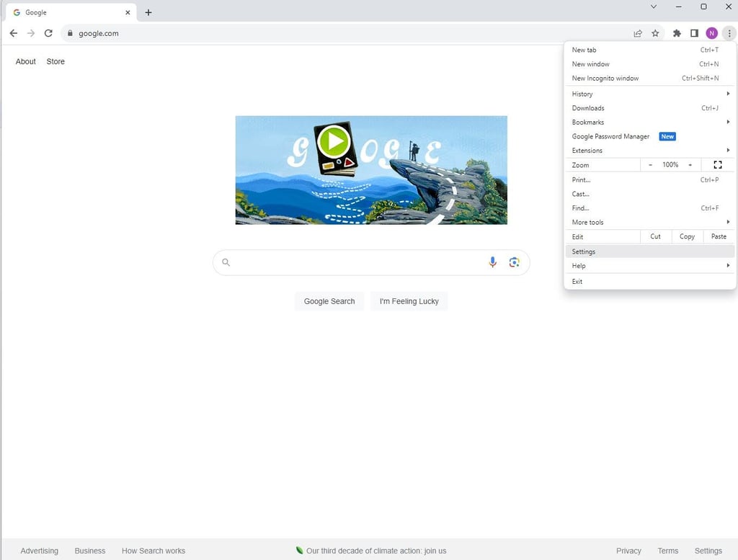Choose Cast... in menu

tap(650, 194)
